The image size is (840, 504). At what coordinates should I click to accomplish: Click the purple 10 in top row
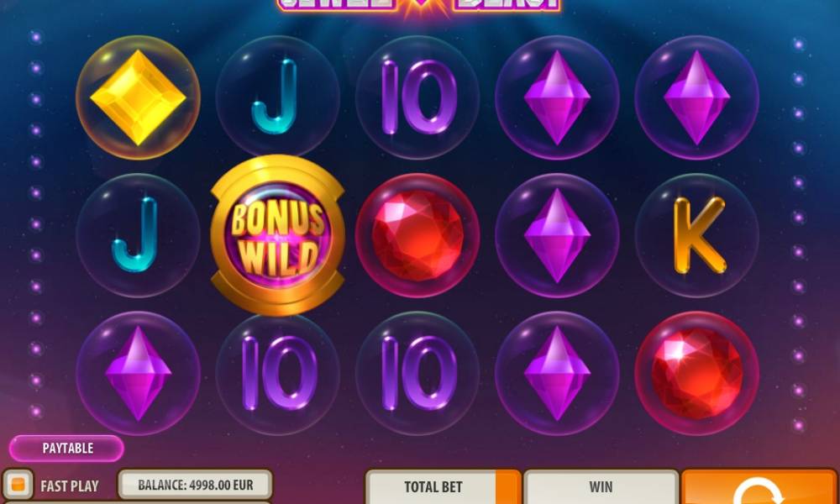tap(417, 97)
